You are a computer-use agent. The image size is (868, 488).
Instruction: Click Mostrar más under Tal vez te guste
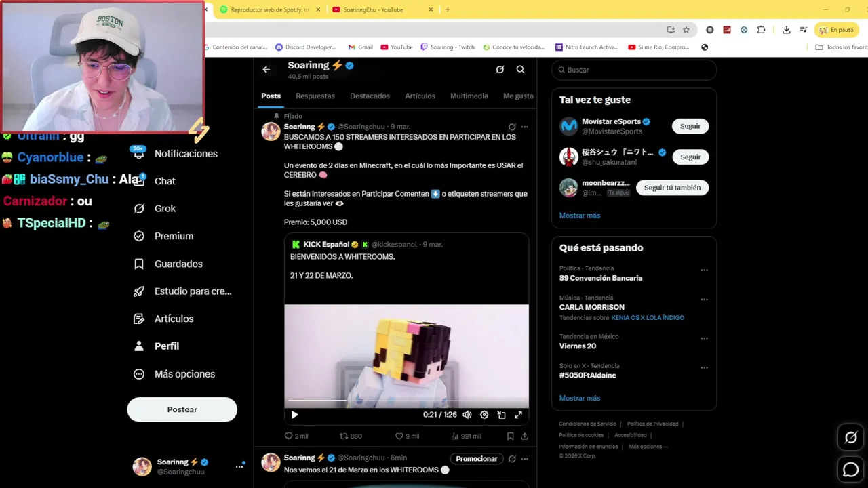tap(580, 216)
